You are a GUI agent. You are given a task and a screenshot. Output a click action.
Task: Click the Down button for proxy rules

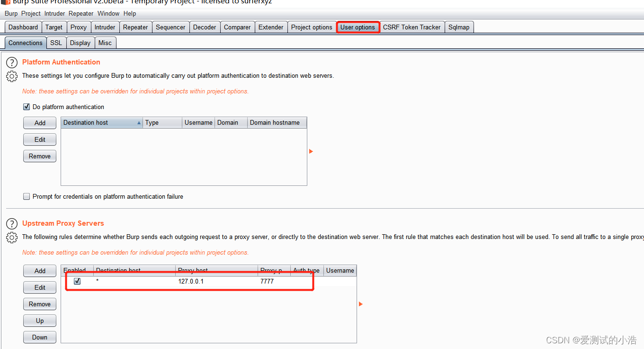tap(40, 337)
